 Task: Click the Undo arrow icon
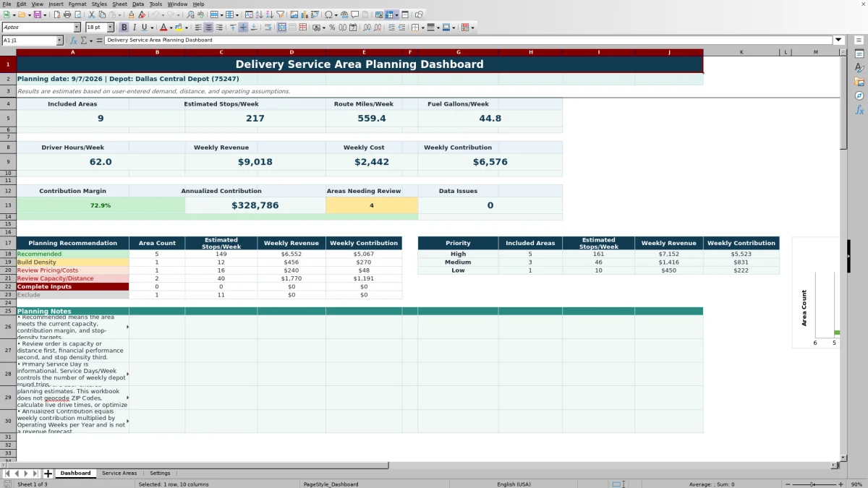click(156, 14)
